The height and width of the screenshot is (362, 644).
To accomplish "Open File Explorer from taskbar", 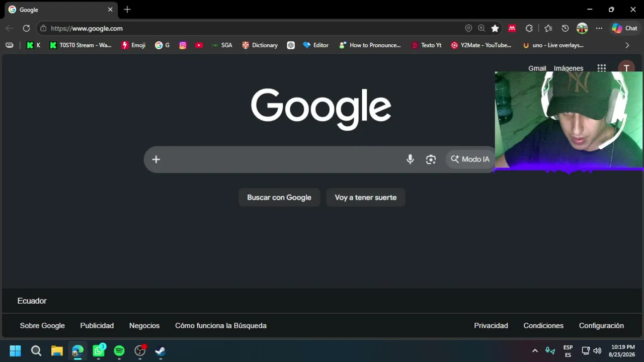I will [x=57, y=351].
